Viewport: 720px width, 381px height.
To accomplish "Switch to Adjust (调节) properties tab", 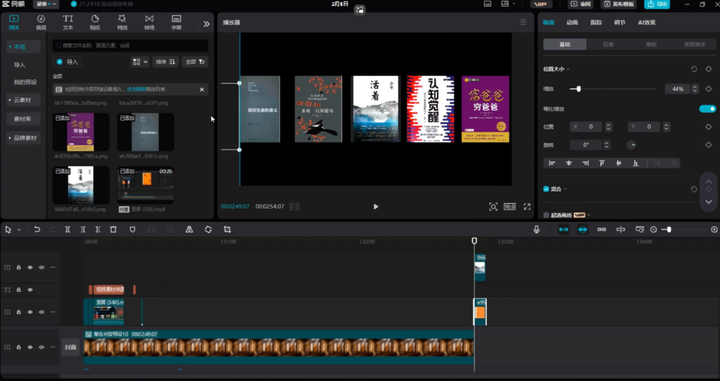I will [619, 22].
